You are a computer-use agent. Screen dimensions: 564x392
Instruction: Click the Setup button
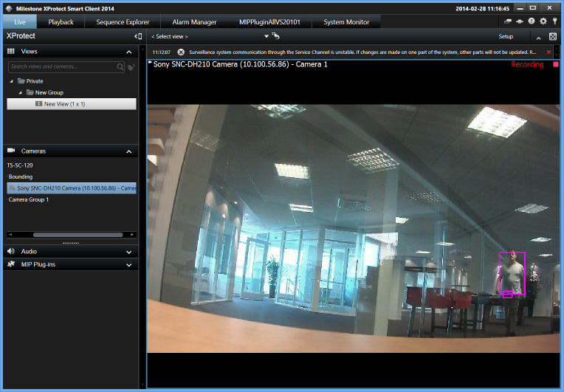point(506,36)
